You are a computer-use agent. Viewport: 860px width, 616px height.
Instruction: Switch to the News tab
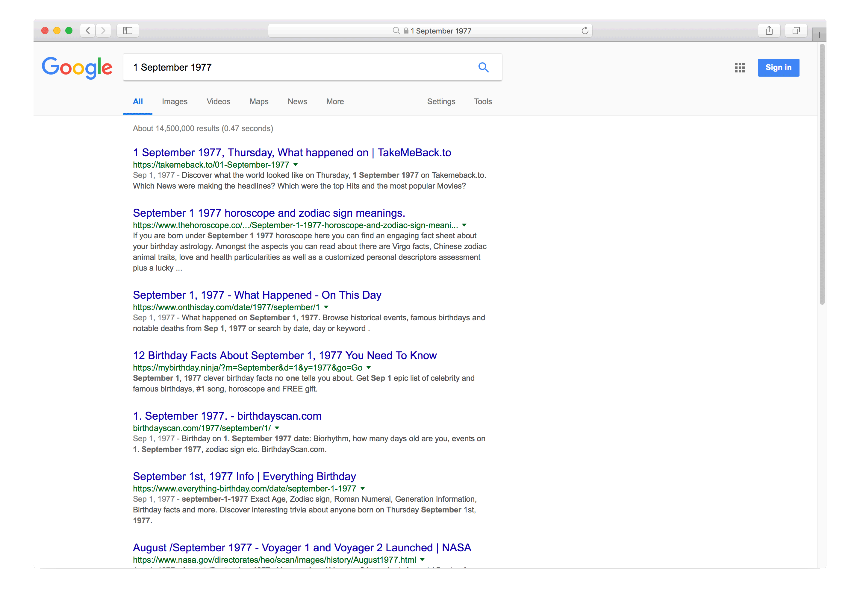tap(297, 101)
